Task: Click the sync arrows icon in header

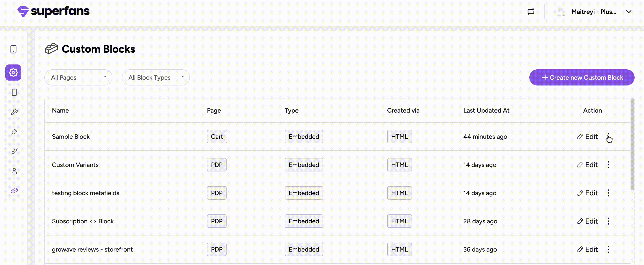Action: (531, 12)
